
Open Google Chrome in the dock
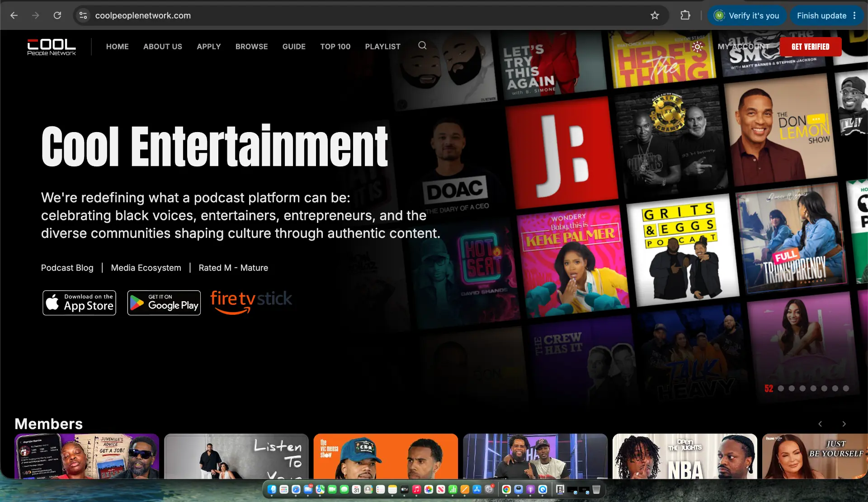506,489
